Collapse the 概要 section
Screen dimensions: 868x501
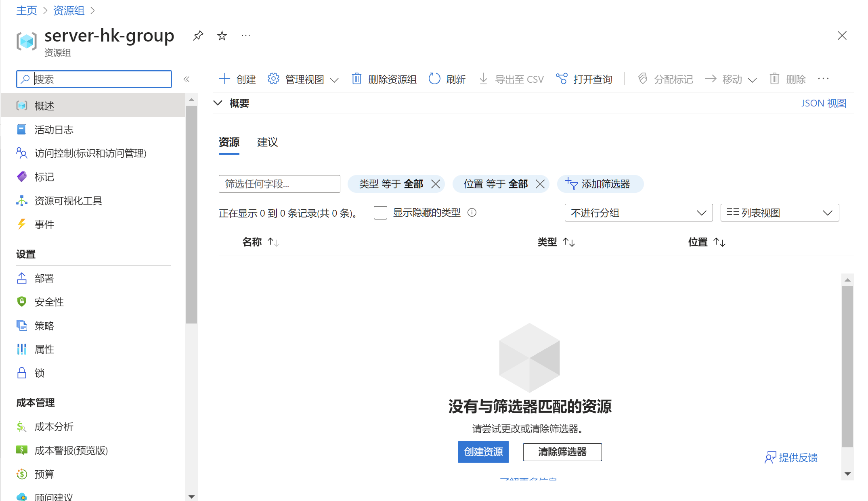(218, 103)
